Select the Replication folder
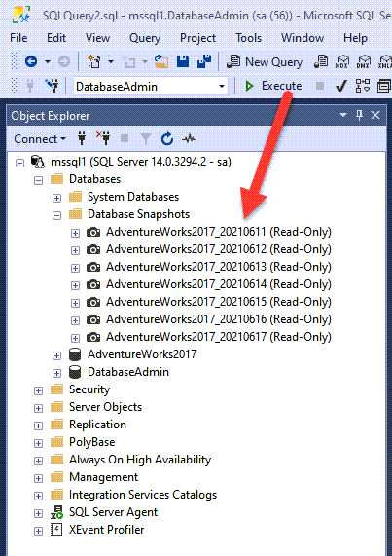392x556 pixels. [97, 425]
